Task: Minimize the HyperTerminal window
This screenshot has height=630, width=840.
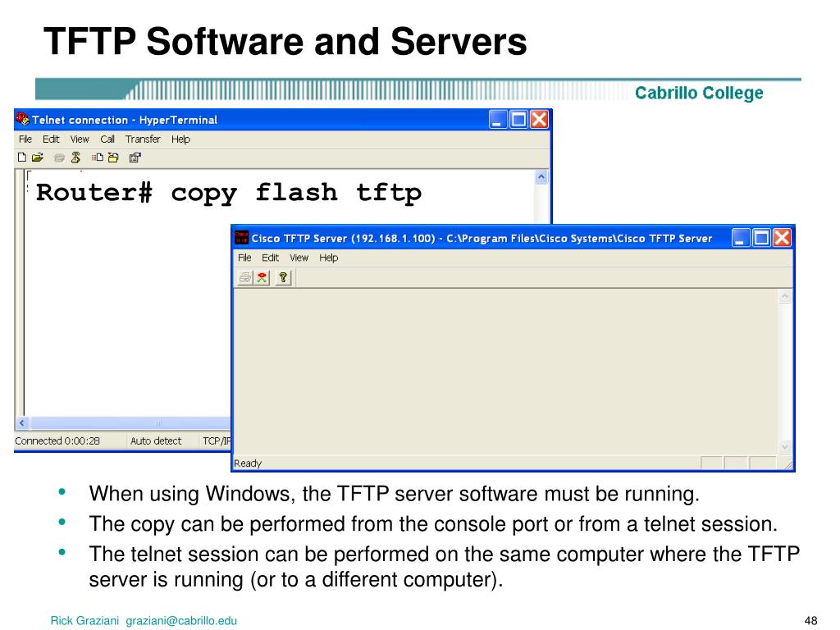Action: click(x=498, y=120)
